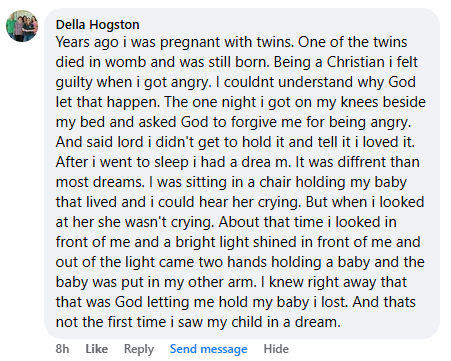Click the misspelled word 'diffrent' in the comment
451x361 pixels.
[x=362, y=162]
